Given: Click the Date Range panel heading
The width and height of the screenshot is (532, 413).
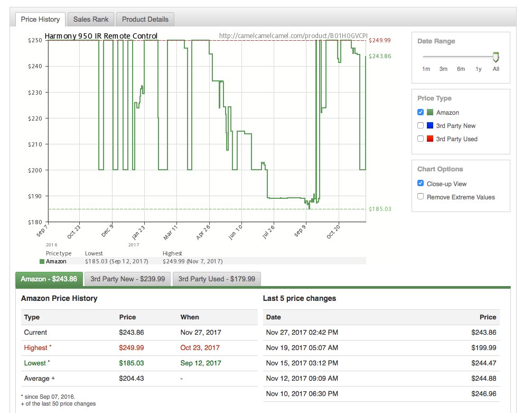Looking at the screenshot, I should [x=436, y=41].
